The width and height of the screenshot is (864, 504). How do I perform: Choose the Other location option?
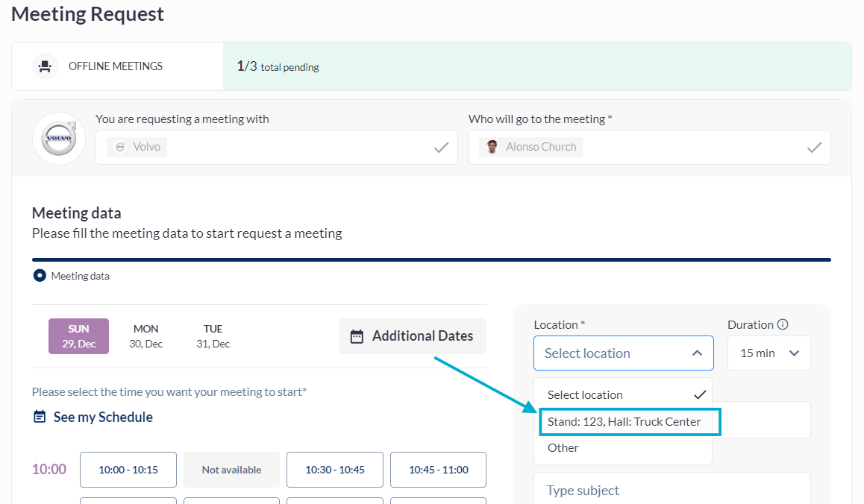563,447
